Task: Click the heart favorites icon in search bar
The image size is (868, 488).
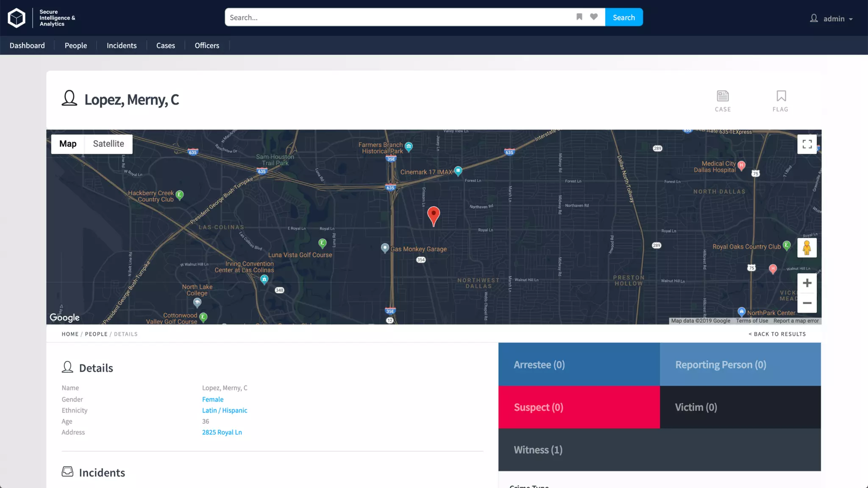Action: (x=594, y=17)
